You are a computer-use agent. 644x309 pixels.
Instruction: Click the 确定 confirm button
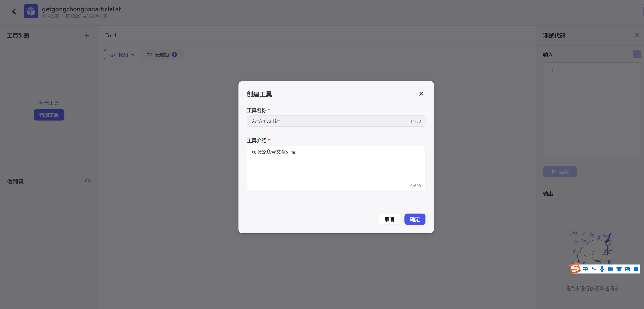(x=414, y=219)
